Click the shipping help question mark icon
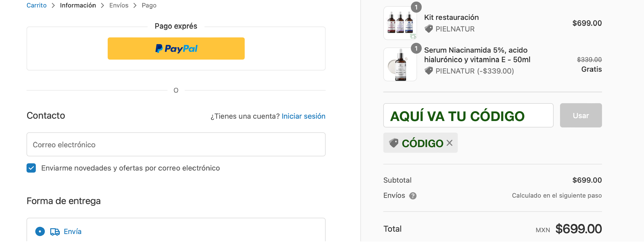The height and width of the screenshot is (242, 644). [x=413, y=196]
